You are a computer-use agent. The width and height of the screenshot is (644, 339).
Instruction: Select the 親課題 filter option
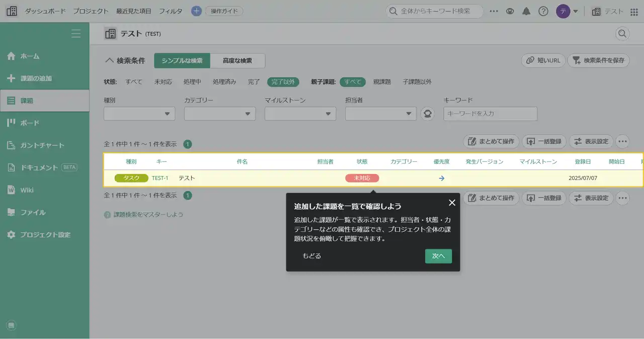pyautogui.click(x=382, y=81)
